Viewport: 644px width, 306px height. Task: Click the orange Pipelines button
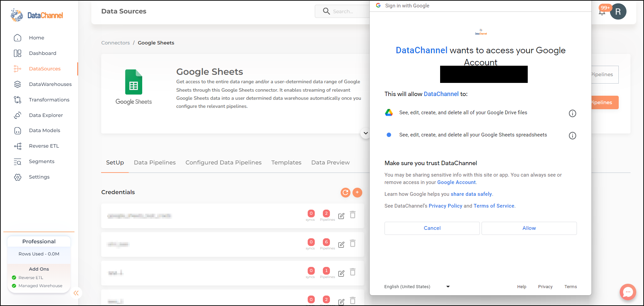(605, 102)
